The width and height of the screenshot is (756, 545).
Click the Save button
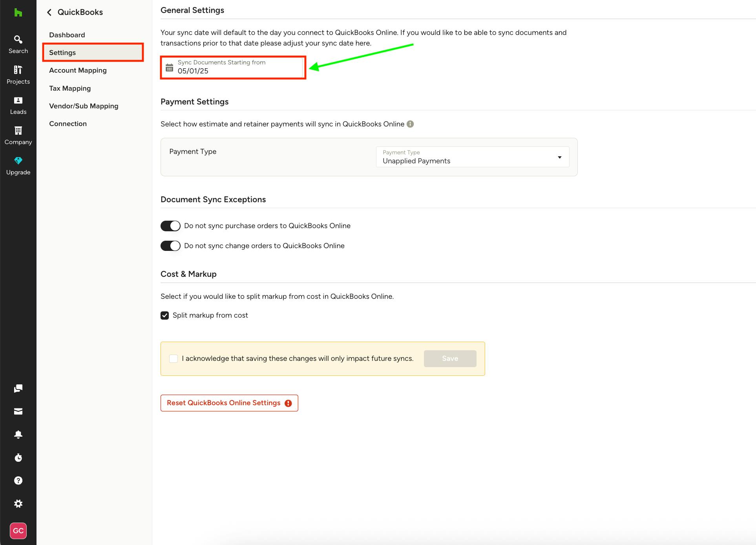[450, 358]
